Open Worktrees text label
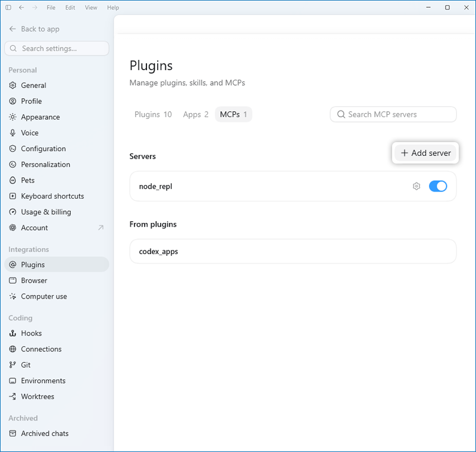The image size is (476, 452). [x=37, y=397]
